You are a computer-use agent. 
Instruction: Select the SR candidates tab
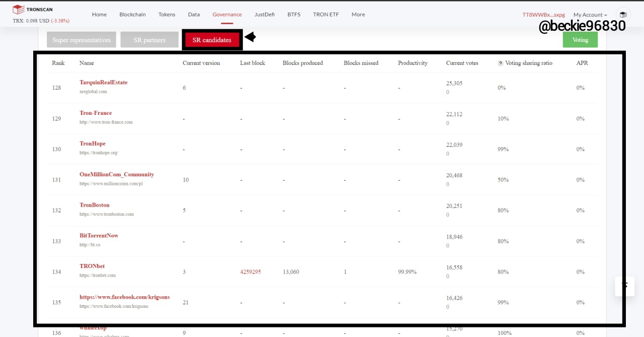pyautogui.click(x=212, y=40)
